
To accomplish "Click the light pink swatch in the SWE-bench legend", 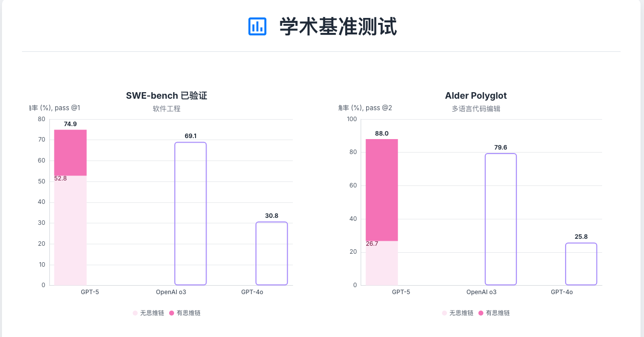I will click(x=135, y=313).
